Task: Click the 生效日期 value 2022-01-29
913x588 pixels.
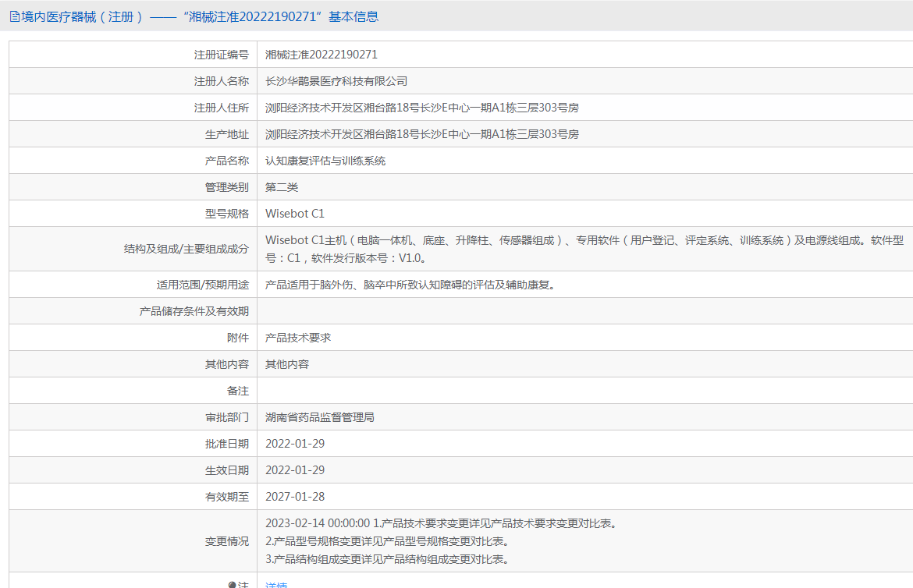Action: tap(295, 470)
